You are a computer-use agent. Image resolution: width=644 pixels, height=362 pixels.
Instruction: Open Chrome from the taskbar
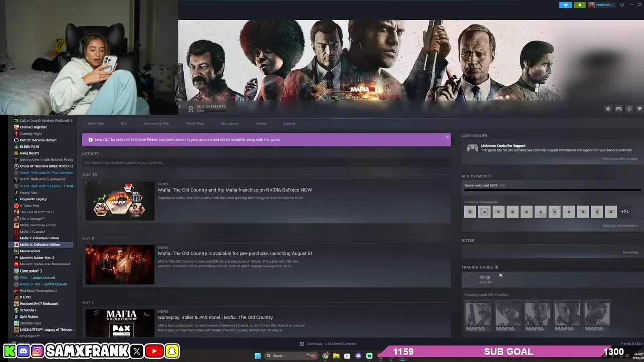[326, 356]
